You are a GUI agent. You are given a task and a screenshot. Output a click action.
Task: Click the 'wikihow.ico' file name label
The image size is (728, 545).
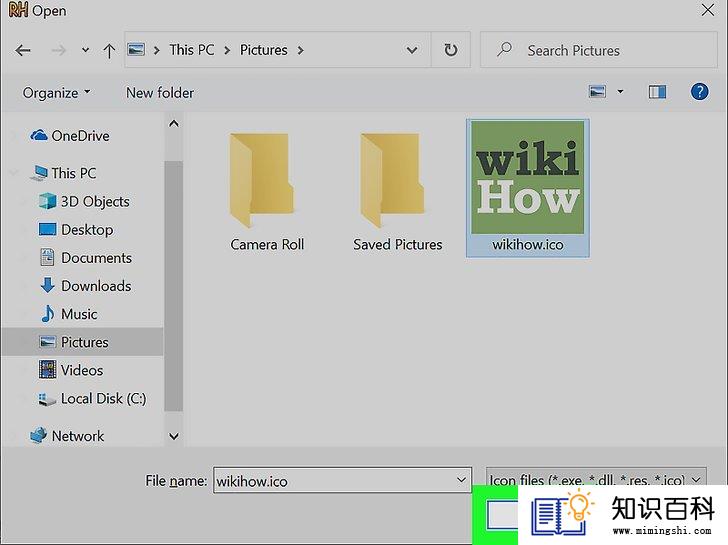[x=528, y=245]
